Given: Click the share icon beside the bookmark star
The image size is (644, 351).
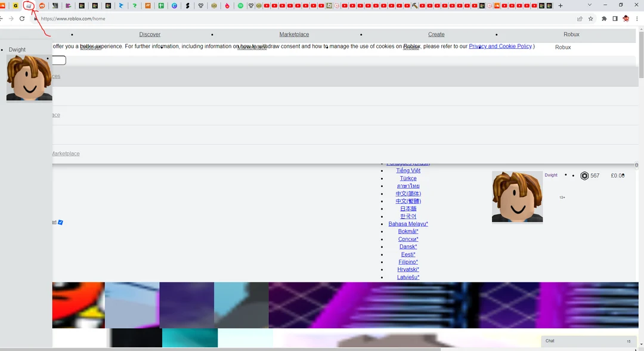Looking at the screenshot, I should point(579,19).
